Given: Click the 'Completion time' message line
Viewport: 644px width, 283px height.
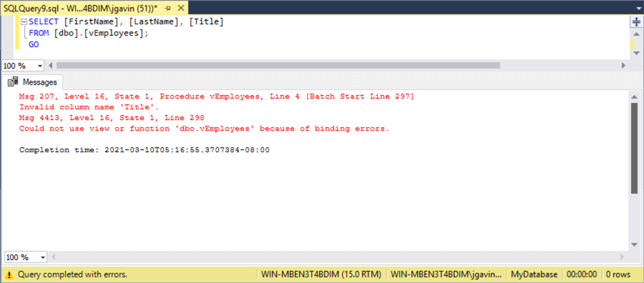Looking at the screenshot, I should (144, 150).
